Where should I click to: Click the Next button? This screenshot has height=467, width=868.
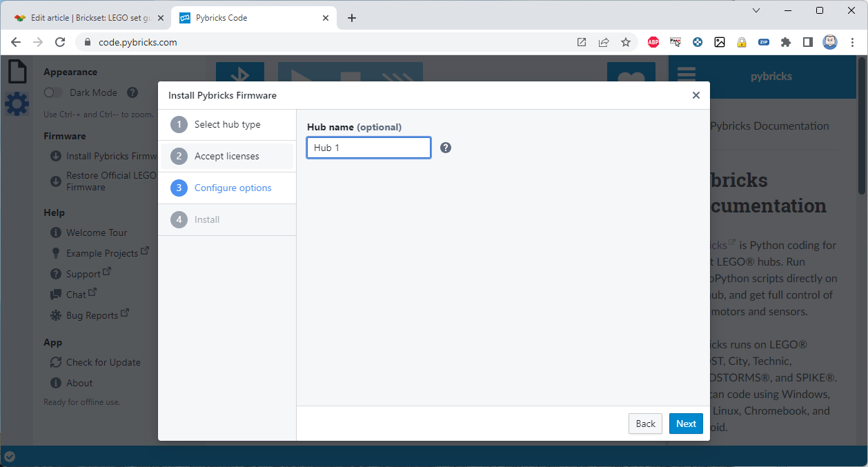[x=685, y=424]
